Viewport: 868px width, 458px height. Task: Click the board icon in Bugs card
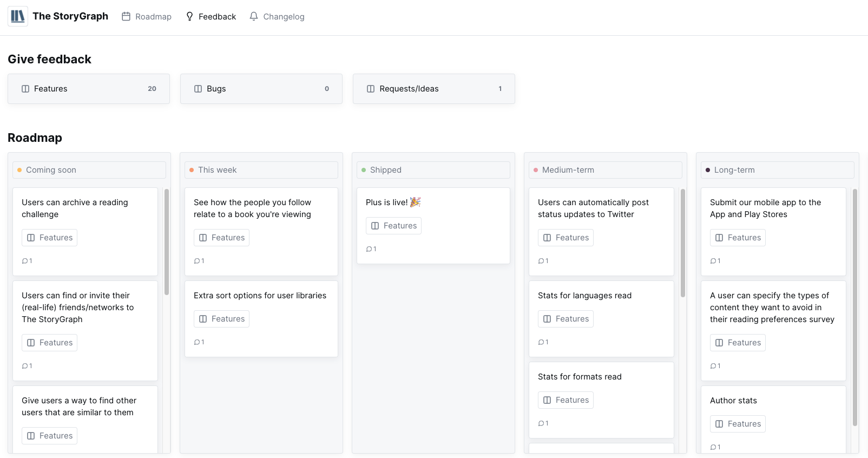(x=198, y=89)
